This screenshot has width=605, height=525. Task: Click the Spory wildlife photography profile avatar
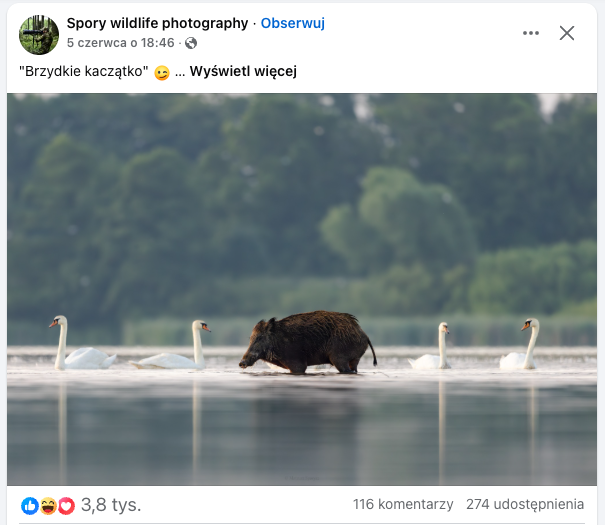[39, 34]
